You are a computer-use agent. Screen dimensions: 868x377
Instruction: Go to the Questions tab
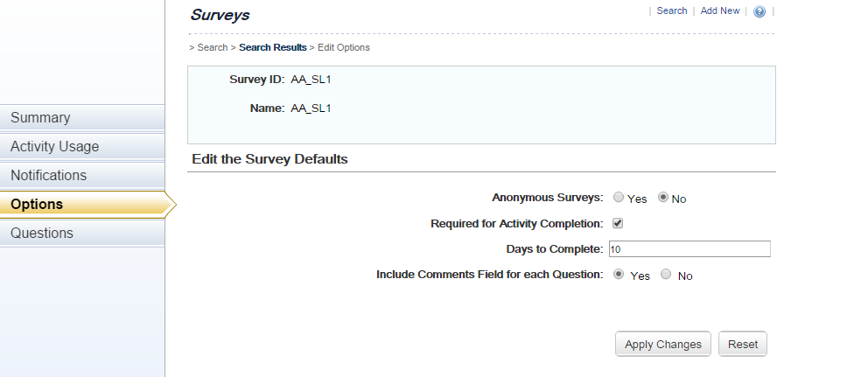(82, 233)
